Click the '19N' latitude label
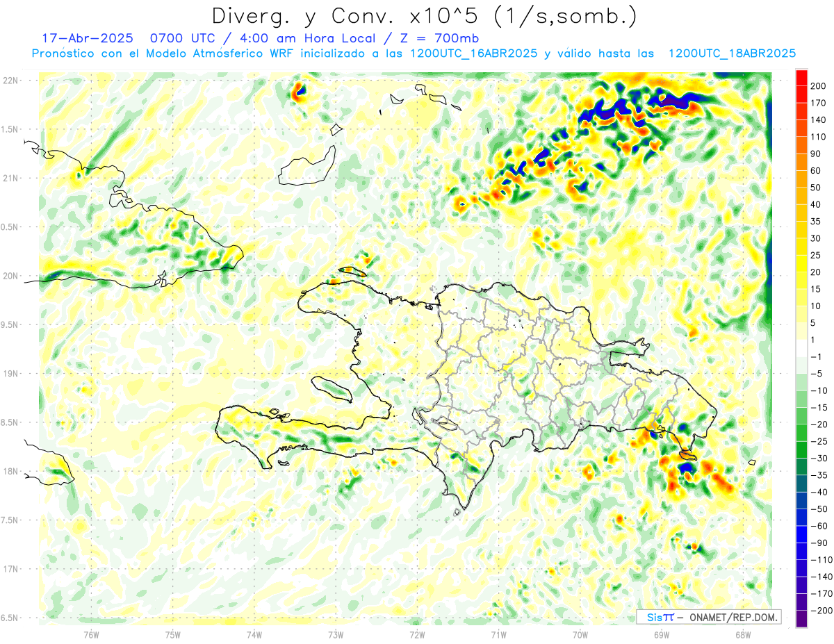The height and width of the screenshot is (644, 834). point(10,373)
